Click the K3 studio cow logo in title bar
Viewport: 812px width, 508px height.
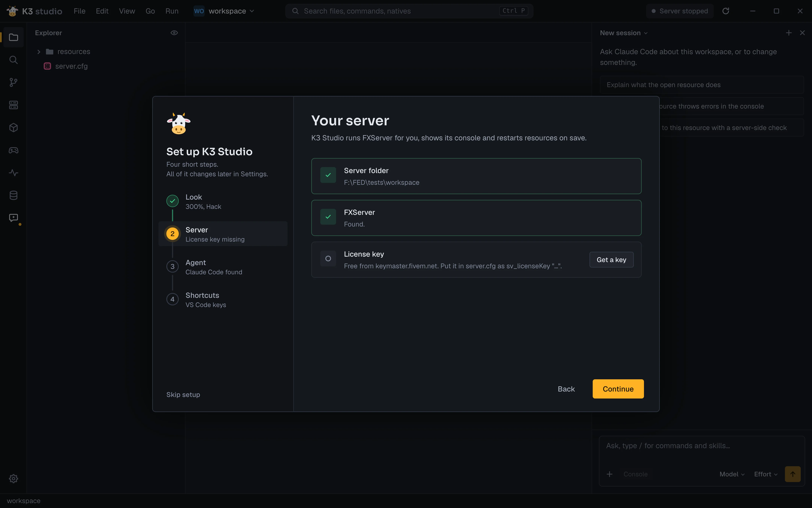tap(12, 11)
